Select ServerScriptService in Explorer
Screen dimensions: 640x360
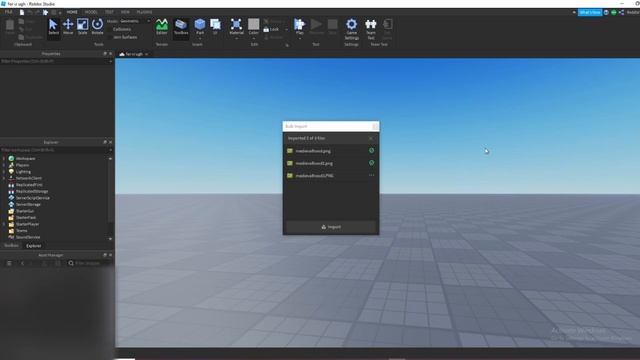pos(33,198)
